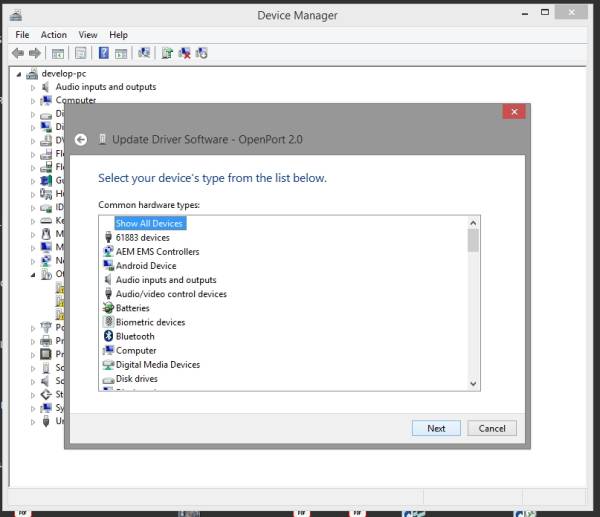Open the Properties toolbar icon

click(81, 53)
